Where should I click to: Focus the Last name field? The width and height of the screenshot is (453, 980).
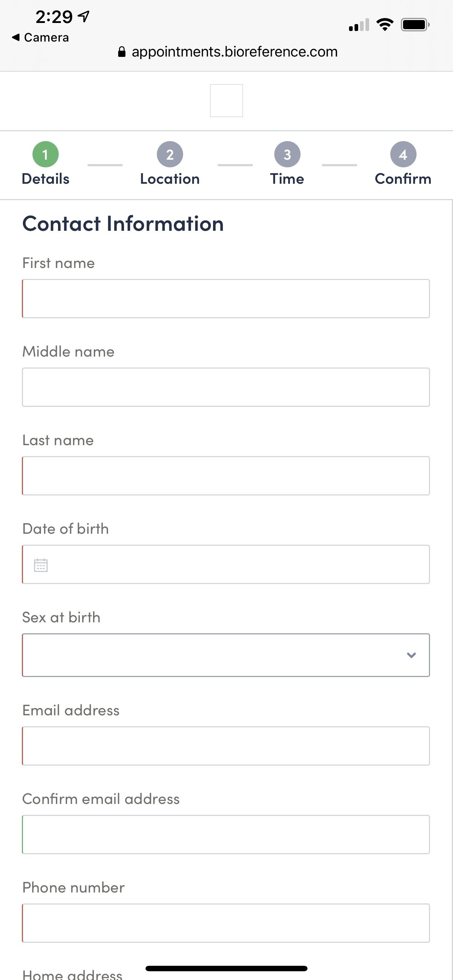point(226,475)
